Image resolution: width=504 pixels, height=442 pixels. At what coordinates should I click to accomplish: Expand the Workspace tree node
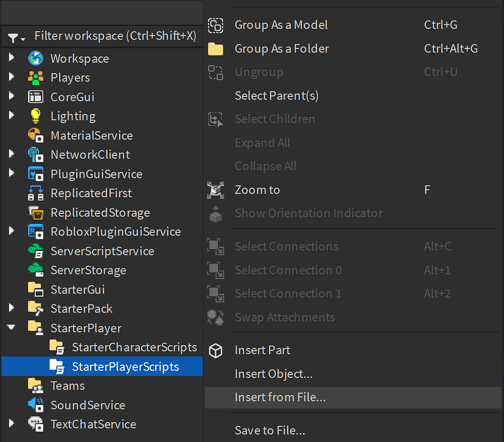(x=11, y=58)
